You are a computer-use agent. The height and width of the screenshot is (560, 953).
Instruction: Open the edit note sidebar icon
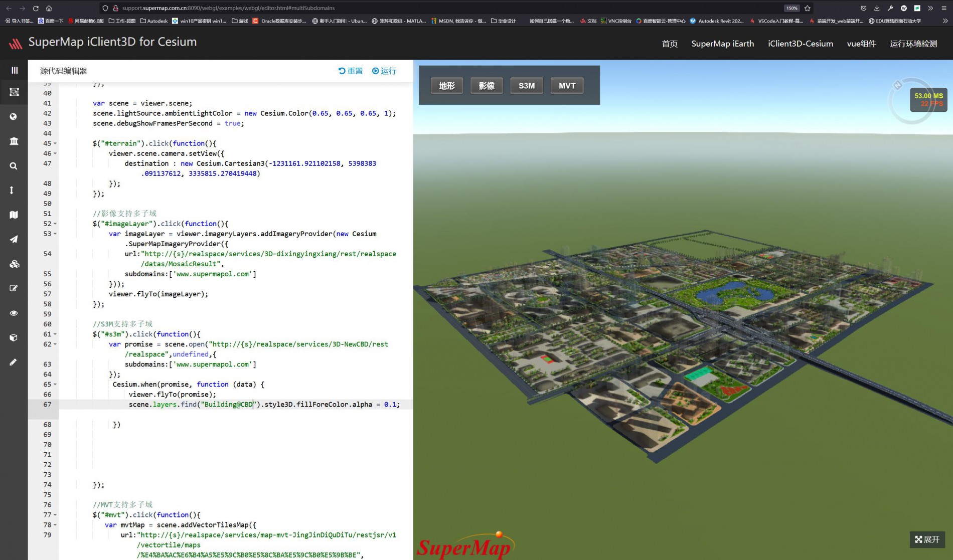[14, 288]
